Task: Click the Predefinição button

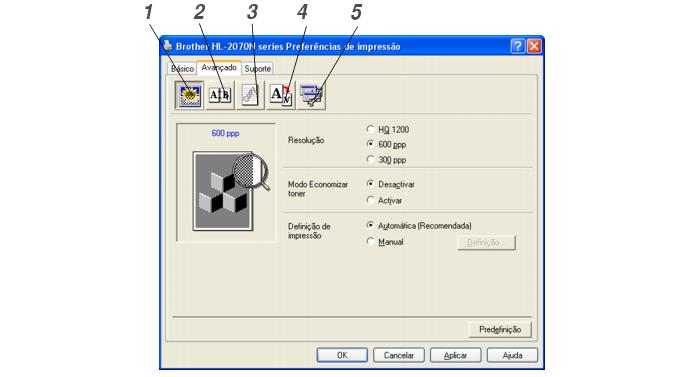Action: tap(500, 329)
